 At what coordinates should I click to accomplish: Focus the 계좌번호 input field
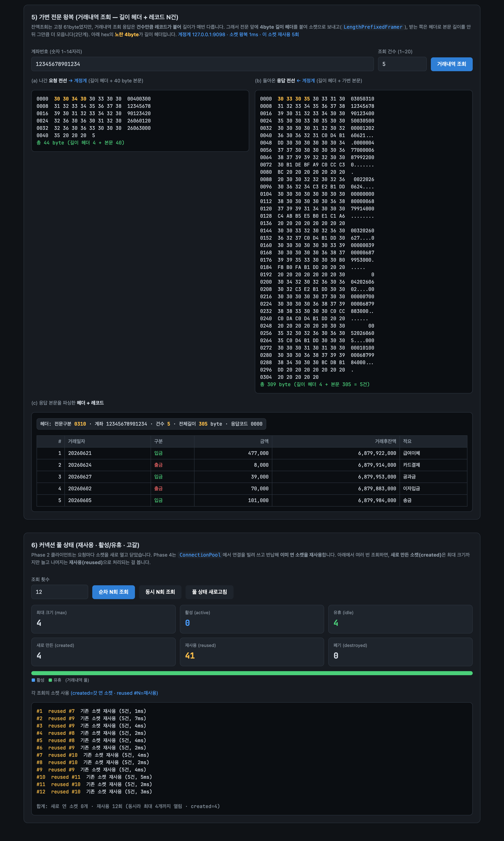tap(202, 64)
